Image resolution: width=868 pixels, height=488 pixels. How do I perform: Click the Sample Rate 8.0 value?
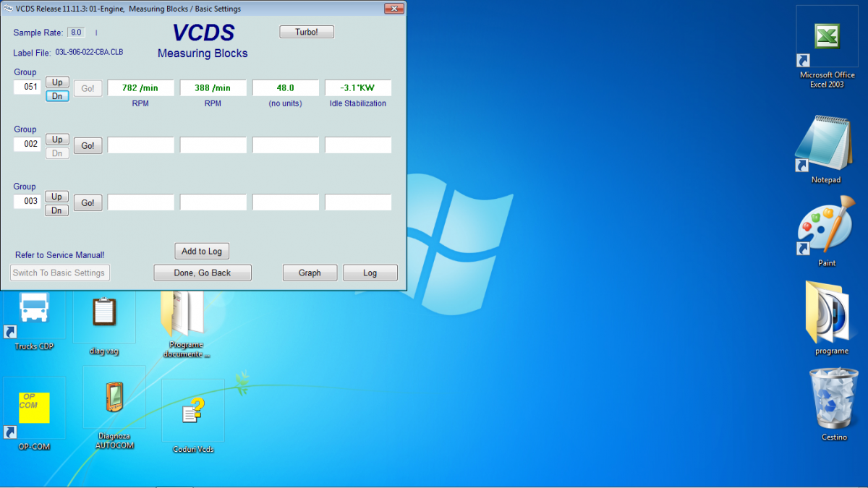pyautogui.click(x=76, y=33)
